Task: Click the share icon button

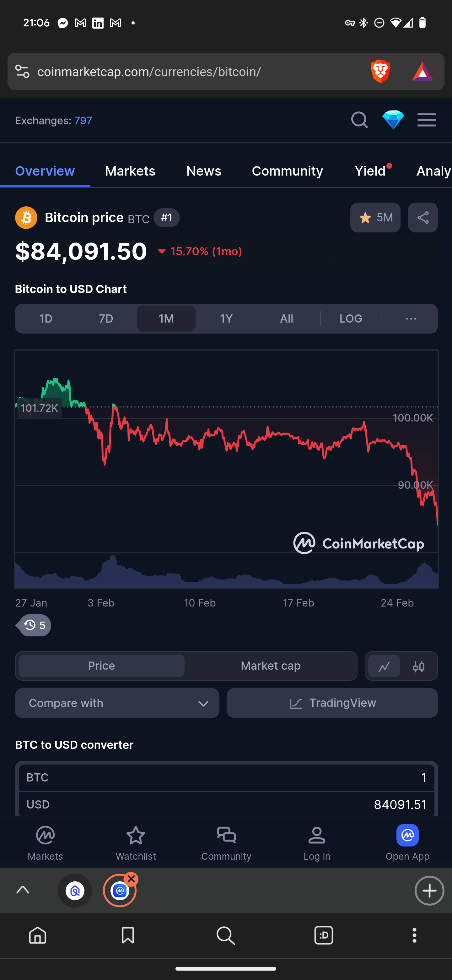Action: tap(423, 218)
